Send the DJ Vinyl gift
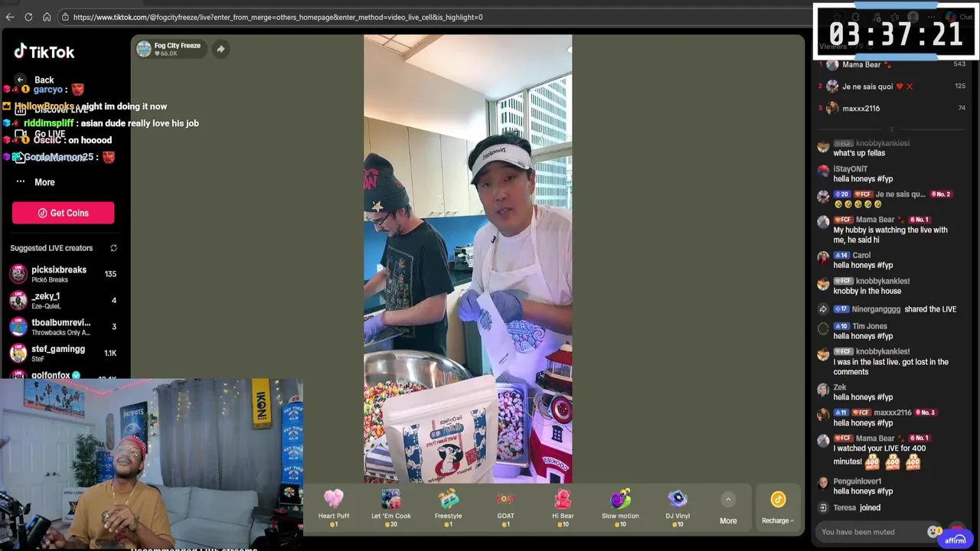This screenshot has width=980, height=551. pos(678,508)
